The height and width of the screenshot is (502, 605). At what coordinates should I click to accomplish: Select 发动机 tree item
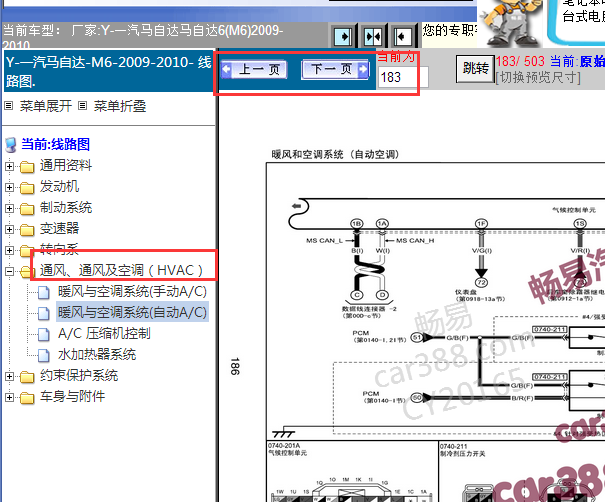coord(59,186)
